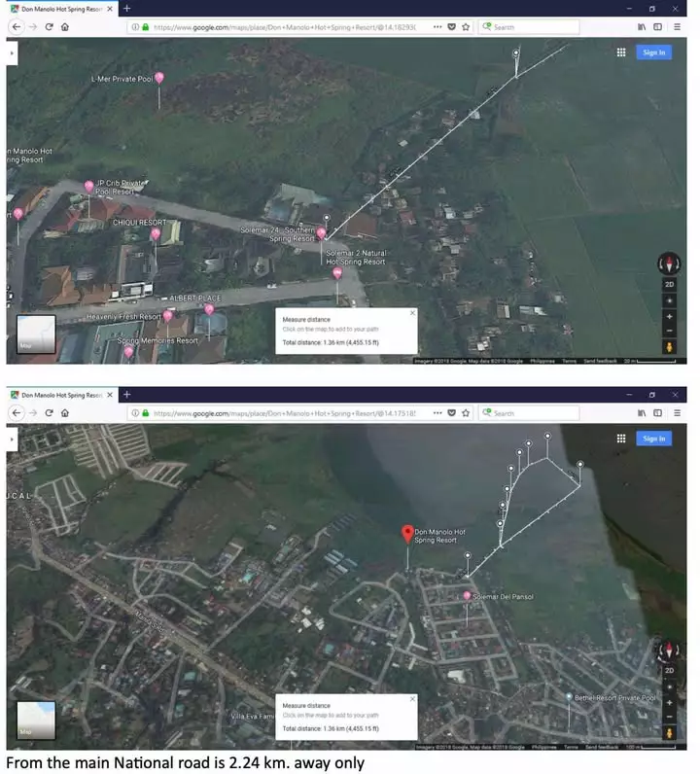Screen dimensions: 700x774
Task: Bookmark the page in the upper browser window
Action: pos(466,27)
